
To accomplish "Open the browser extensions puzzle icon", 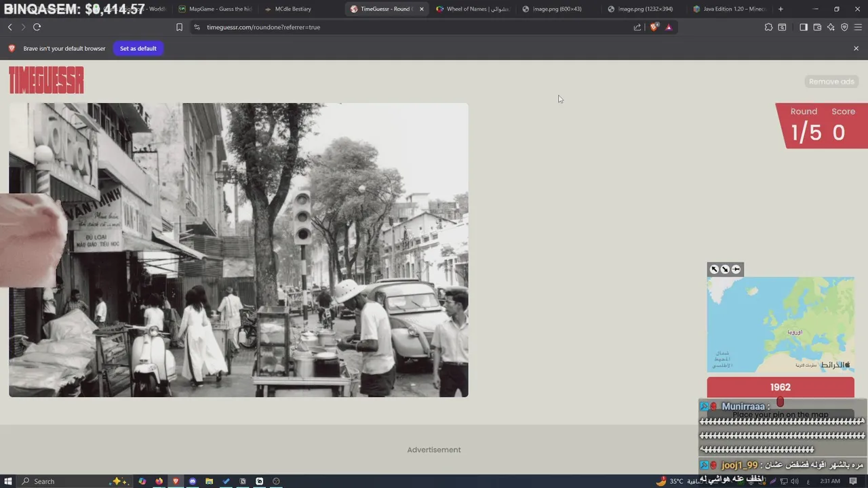I will click(x=768, y=27).
